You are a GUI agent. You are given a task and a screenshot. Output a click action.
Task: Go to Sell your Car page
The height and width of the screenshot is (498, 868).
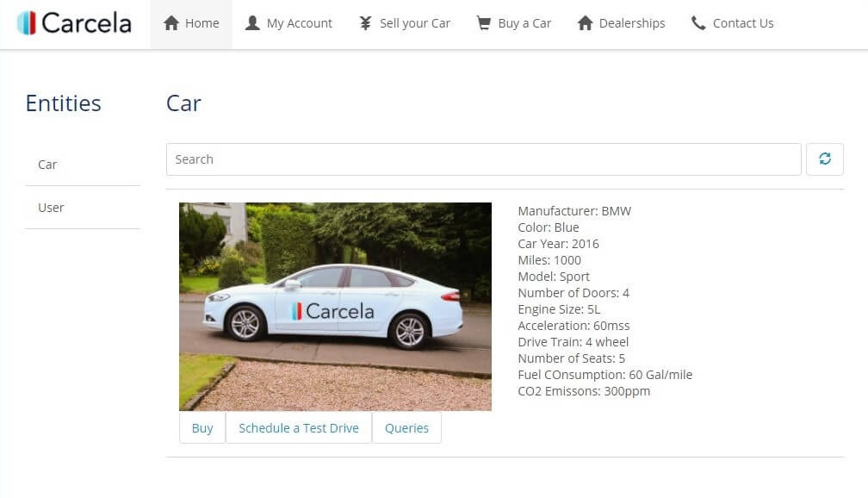point(405,24)
